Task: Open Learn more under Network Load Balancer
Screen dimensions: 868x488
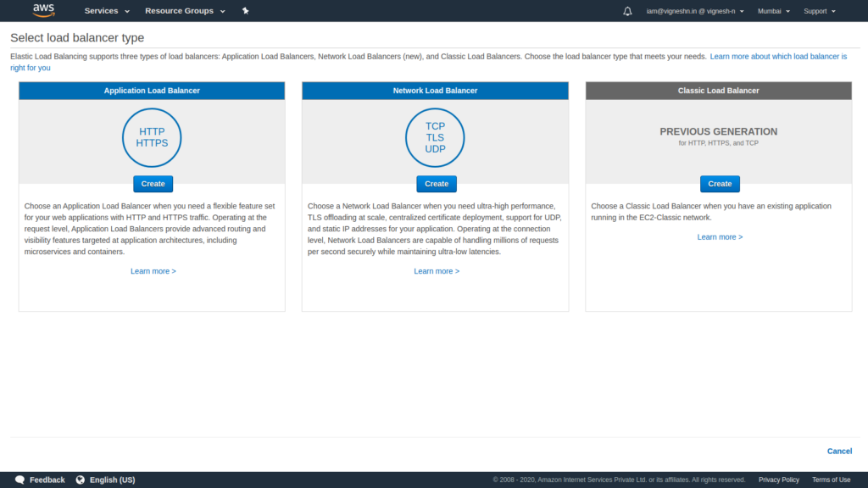Action: pos(437,271)
